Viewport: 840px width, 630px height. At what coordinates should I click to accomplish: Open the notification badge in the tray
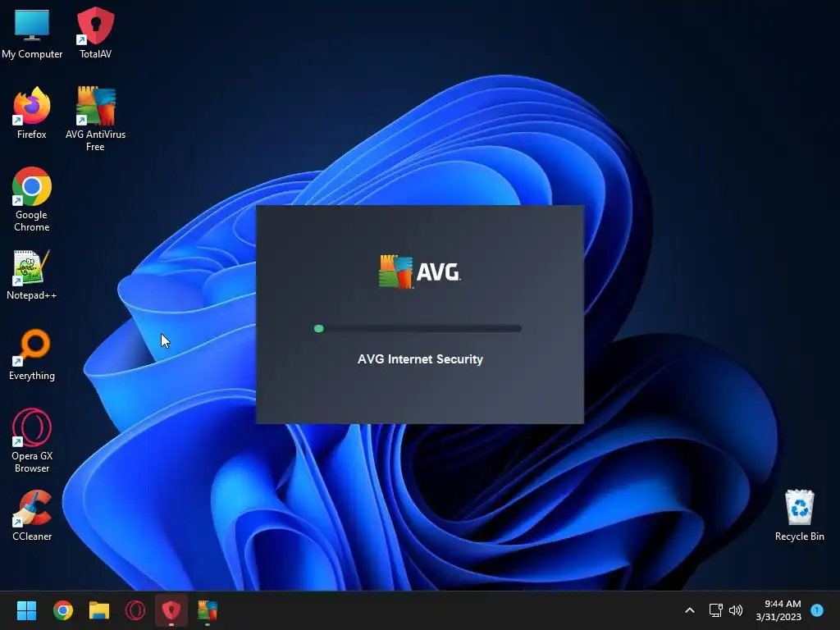pyautogui.click(x=817, y=609)
